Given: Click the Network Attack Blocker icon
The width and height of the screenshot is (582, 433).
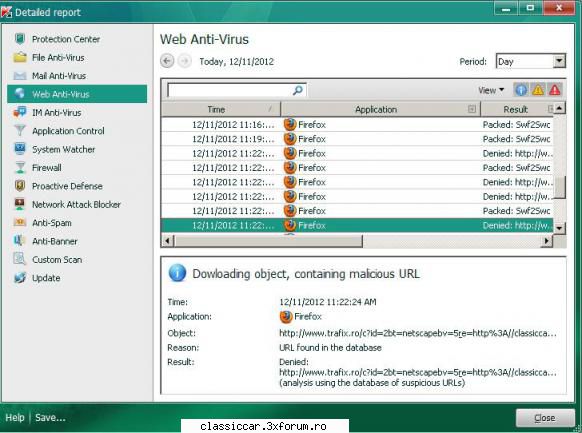Looking at the screenshot, I should [x=20, y=204].
